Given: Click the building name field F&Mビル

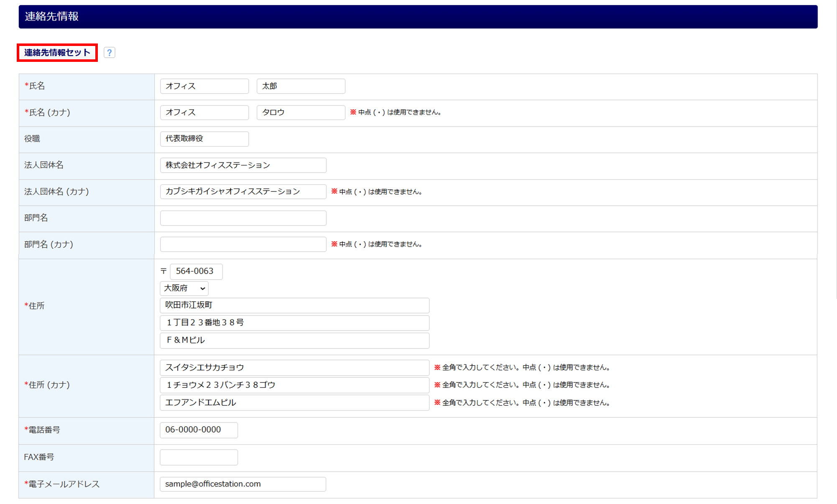Looking at the screenshot, I should (294, 340).
